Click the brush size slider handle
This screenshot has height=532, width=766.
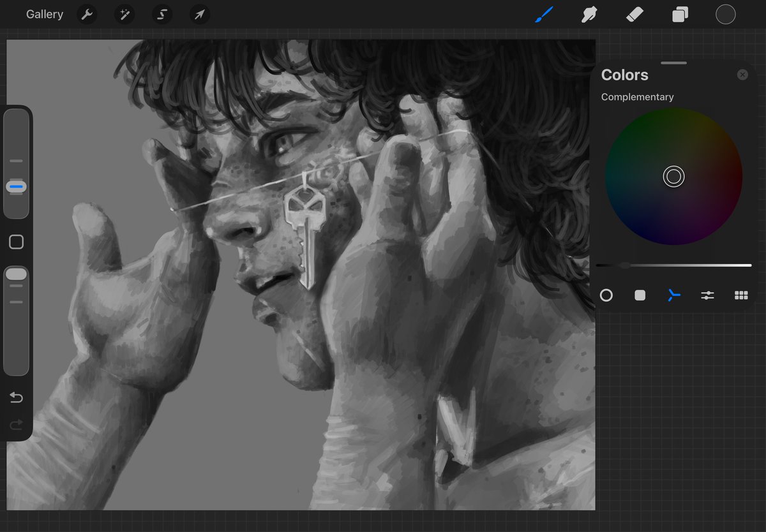tap(17, 186)
